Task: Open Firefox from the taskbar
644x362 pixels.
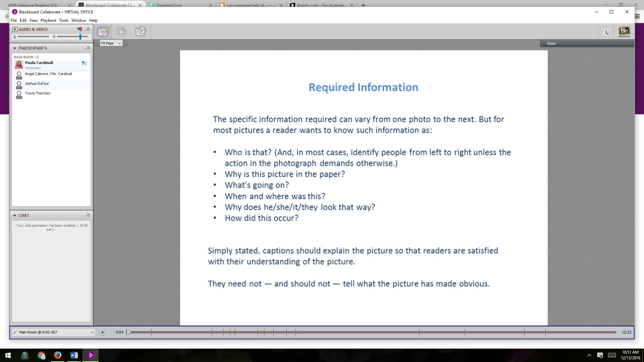Action: pos(58,355)
